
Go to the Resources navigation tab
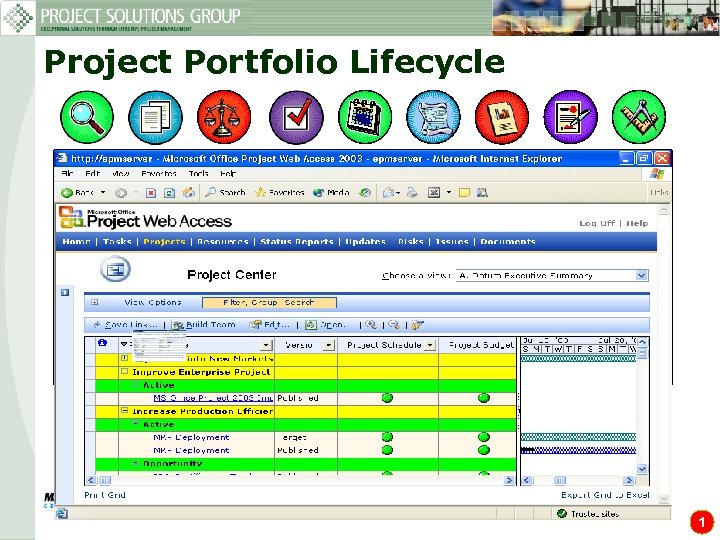[x=223, y=242]
